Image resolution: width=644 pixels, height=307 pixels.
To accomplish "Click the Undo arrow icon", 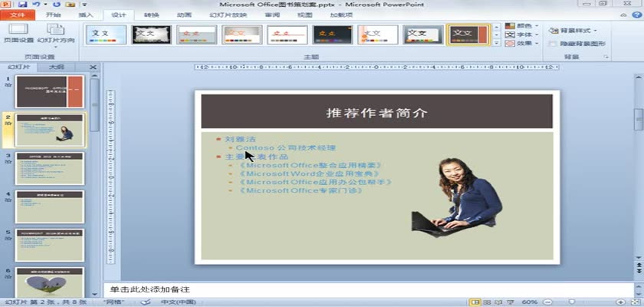I will (x=36, y=5).
